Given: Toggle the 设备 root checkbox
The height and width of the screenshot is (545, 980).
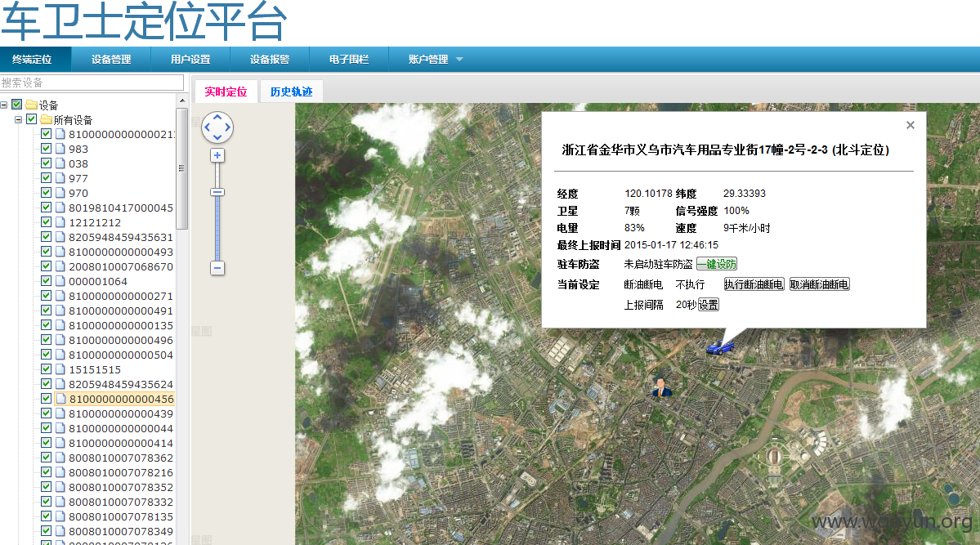Looking at the screenshot, I should (17, 105).
